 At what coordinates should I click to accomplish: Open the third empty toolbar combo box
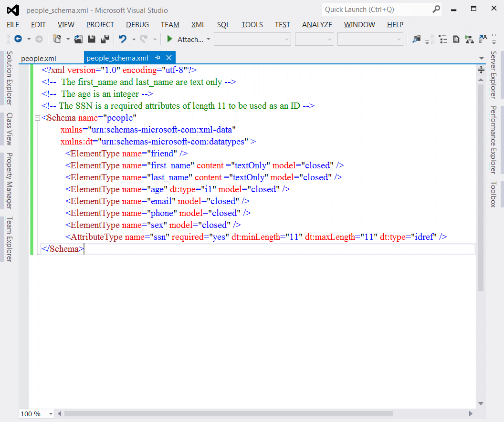point(370,39)
